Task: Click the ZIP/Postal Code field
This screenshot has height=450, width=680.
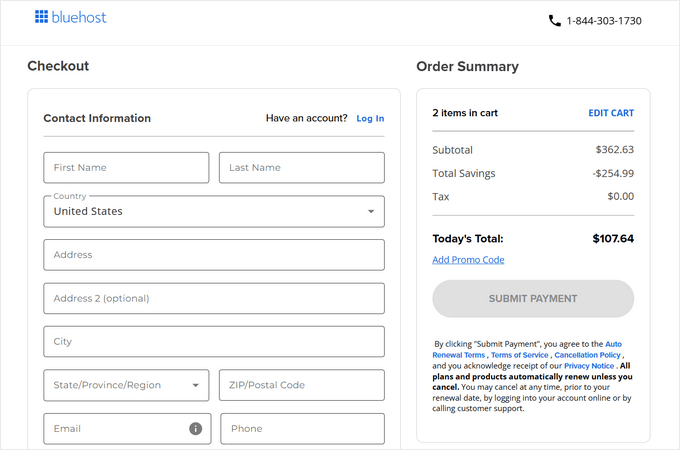Action: pos(301,385)
